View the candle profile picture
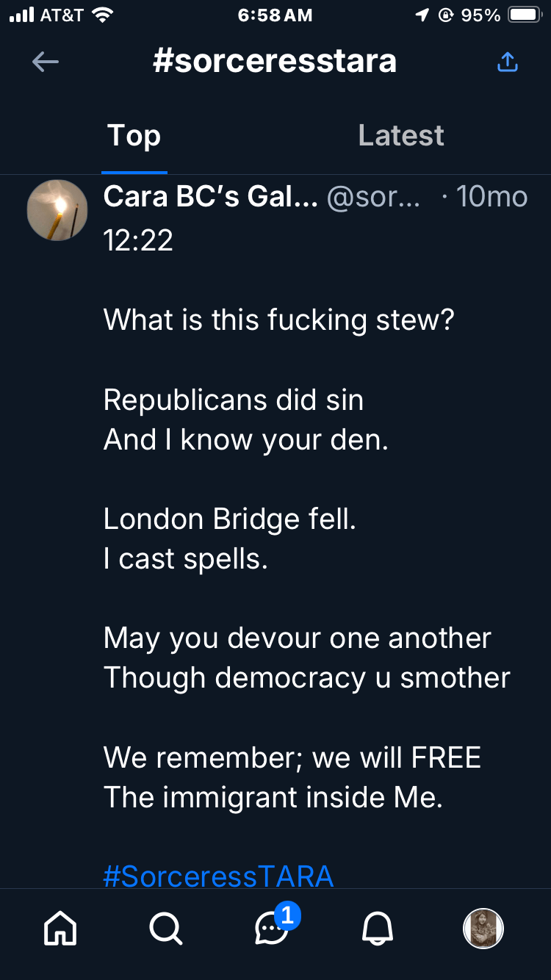This screenshot has height=980, width=551. (57, 210)
